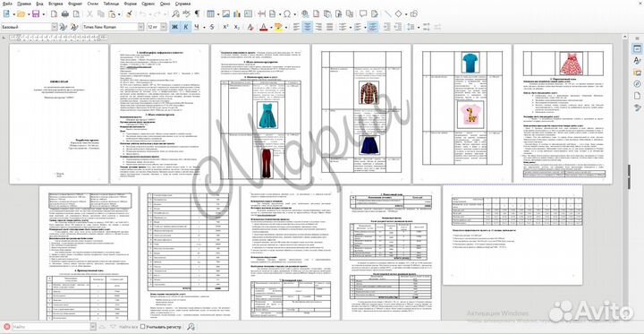Toggle italic К formatting
This screenshot has width=644, height=334.
tap(186, 27)
